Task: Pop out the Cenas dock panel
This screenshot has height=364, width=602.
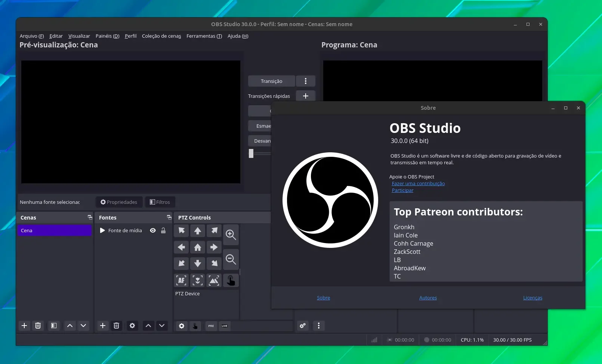Action: click(90, 217)
